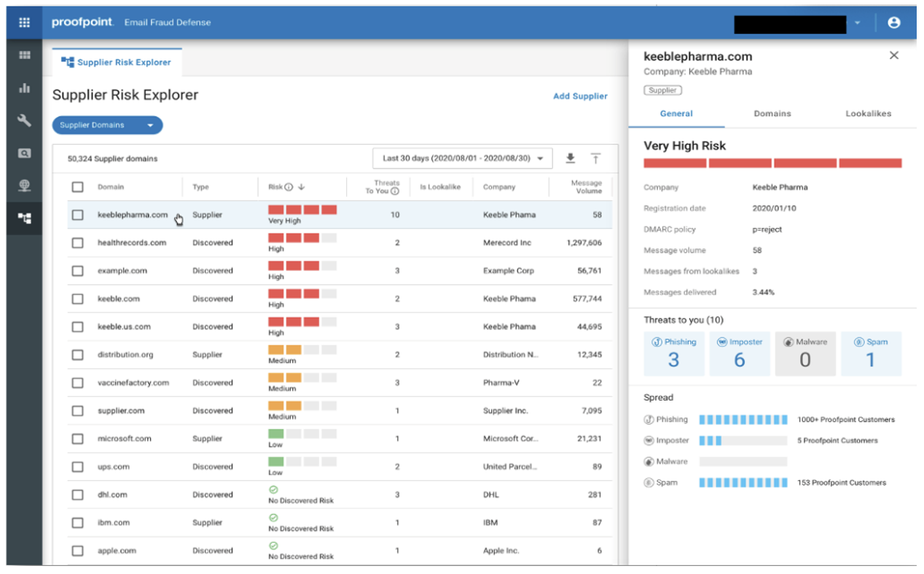
Task: Open the vaccinefactory.com domain row
Action: [x=340, y=382]
